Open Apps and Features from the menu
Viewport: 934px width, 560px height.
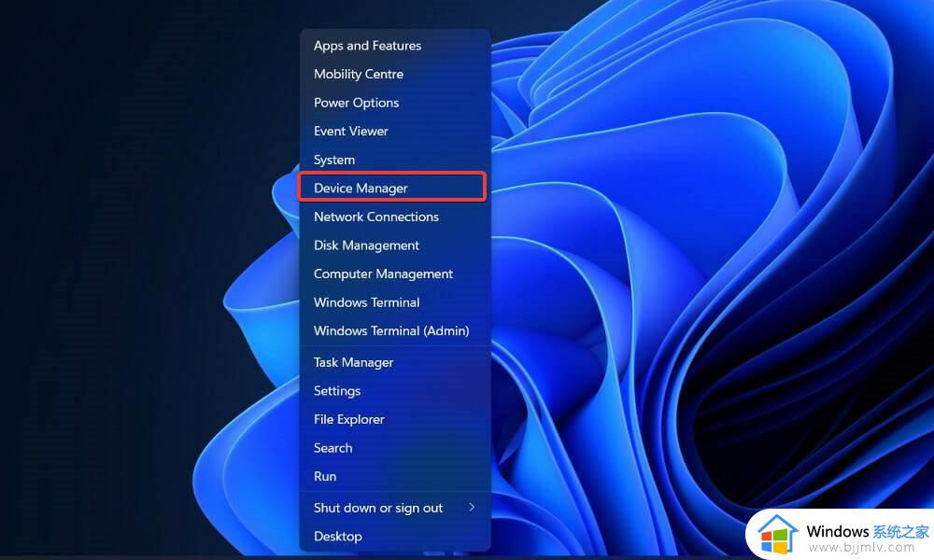pyautogui.click(x=367, y=46)
